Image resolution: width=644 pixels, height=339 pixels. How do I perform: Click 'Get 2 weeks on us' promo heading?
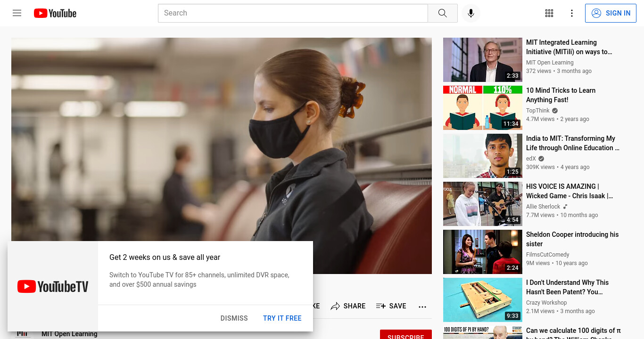pyautogui.click(x=165, y=257)
